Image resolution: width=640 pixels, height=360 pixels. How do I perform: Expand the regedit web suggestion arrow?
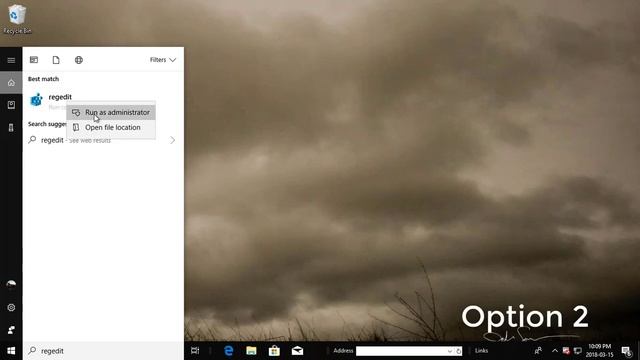tap(172, 140)
